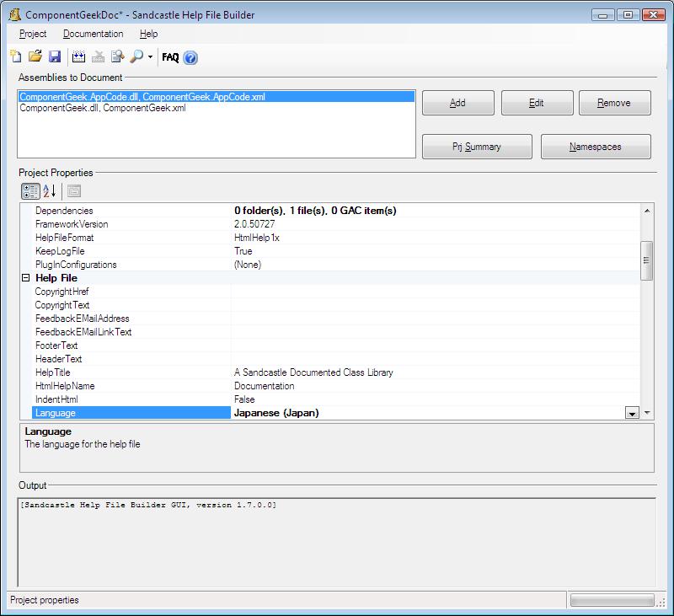
Task: Click the Namespaces button
Action: (596, 147)
